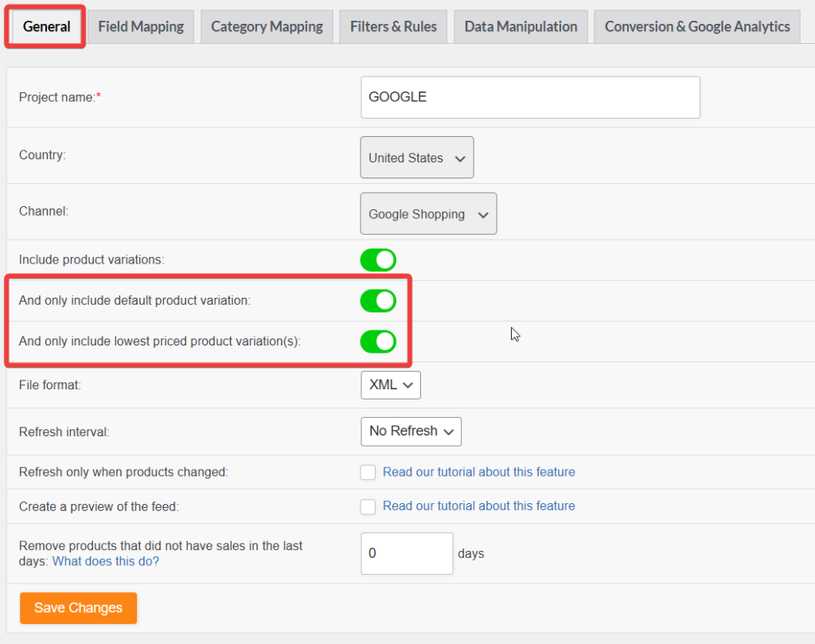Image resolution: width=815 pixels, height=644 pixels.
Task: Turn off lowest priced product variation toggle
Action: click(378, 342)
